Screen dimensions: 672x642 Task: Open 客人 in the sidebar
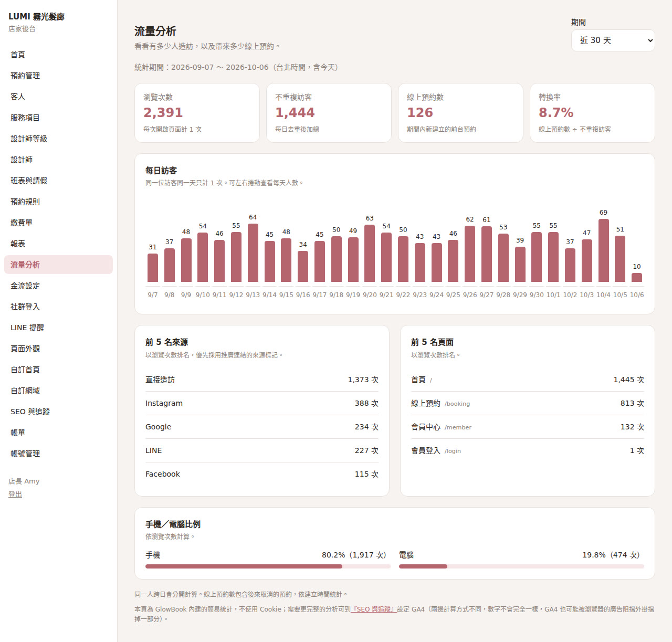pos(58,97)
